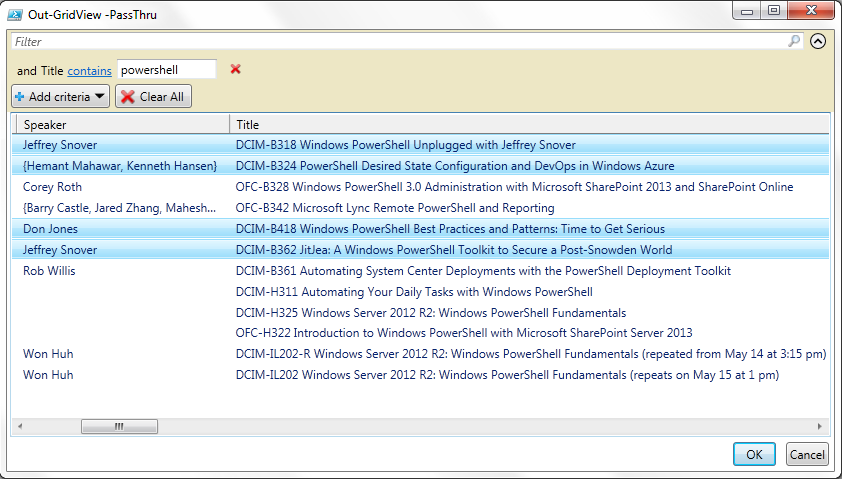Click the PowerShell window icon in title bar

(x=16, y=13)
